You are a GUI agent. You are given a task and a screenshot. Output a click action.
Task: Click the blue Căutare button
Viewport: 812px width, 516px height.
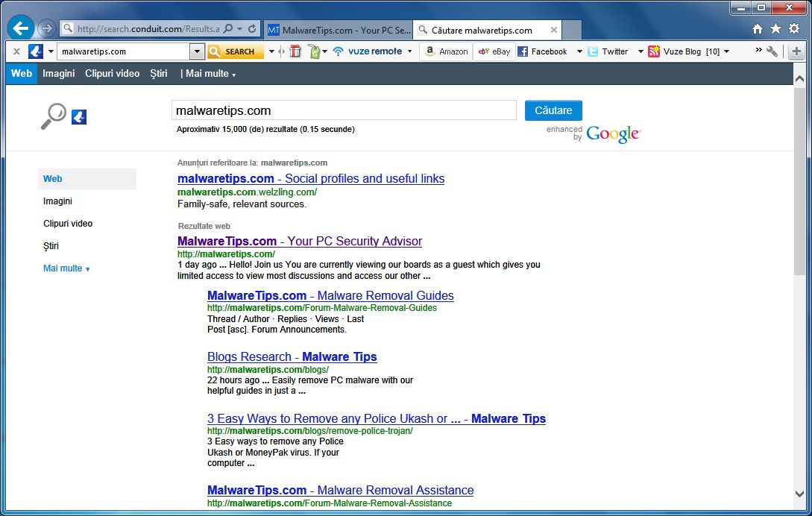(x=553, y=110)
